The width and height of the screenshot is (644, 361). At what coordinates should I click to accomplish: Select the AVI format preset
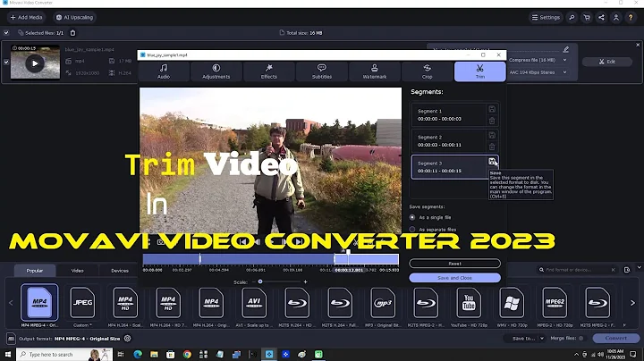pos(254,303)
